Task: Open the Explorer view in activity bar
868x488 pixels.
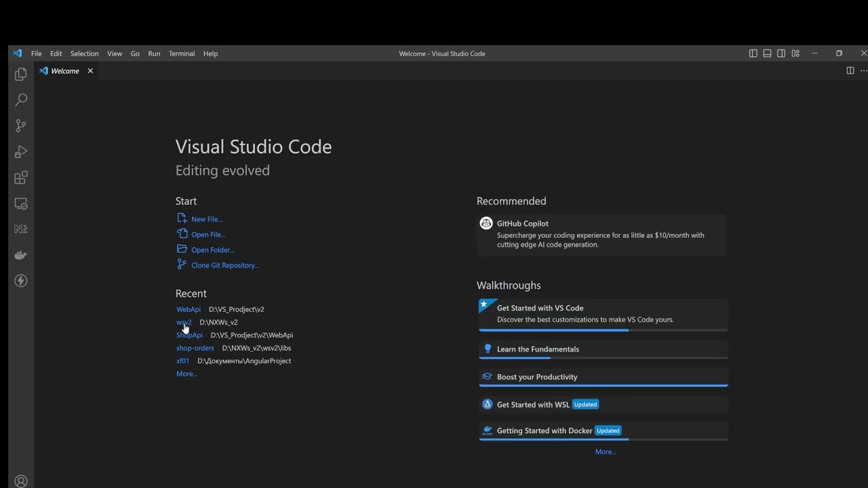Action: coord(21,74)
